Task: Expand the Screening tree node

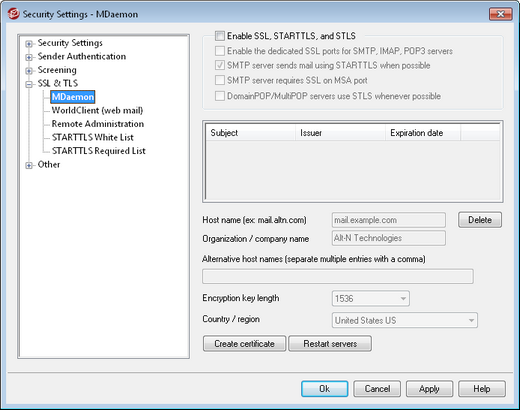Action: [x=29, y=71]
